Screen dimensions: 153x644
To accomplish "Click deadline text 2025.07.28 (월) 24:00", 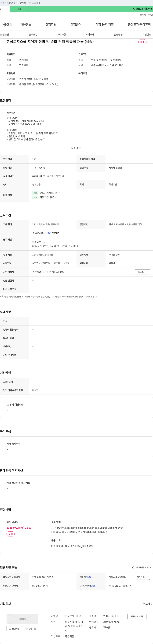I will coord(19,528).
